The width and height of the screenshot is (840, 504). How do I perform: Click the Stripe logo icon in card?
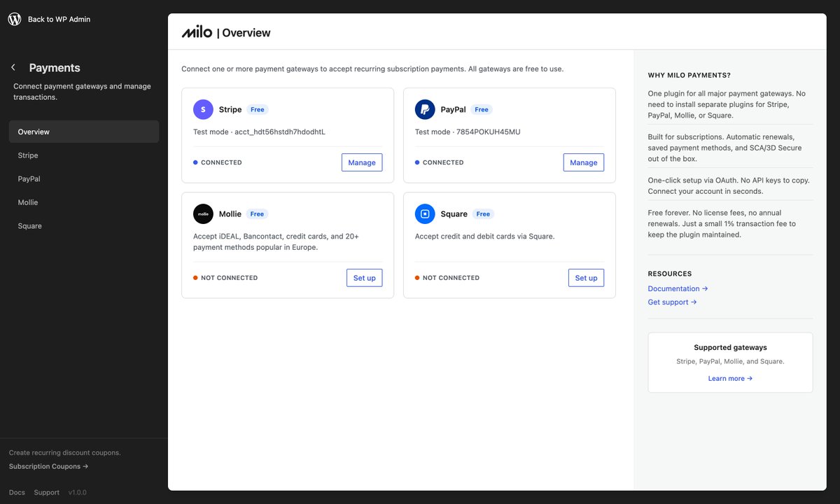tap(203, 109)
